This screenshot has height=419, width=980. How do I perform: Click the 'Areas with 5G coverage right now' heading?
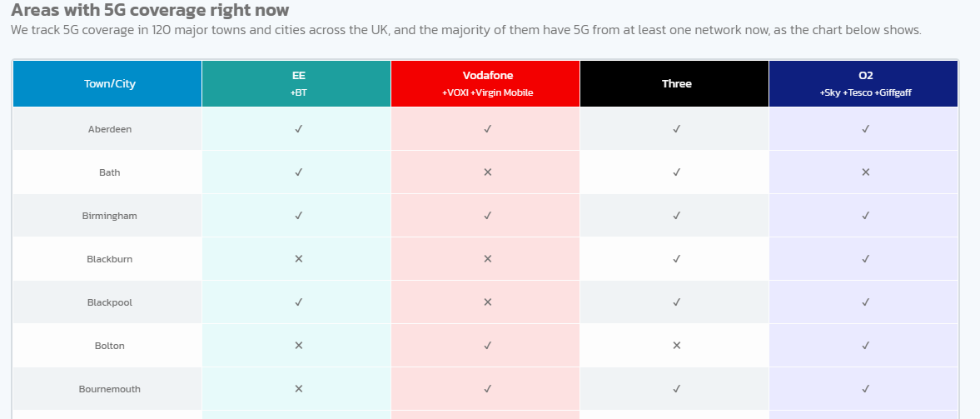(x=150, y=10)
